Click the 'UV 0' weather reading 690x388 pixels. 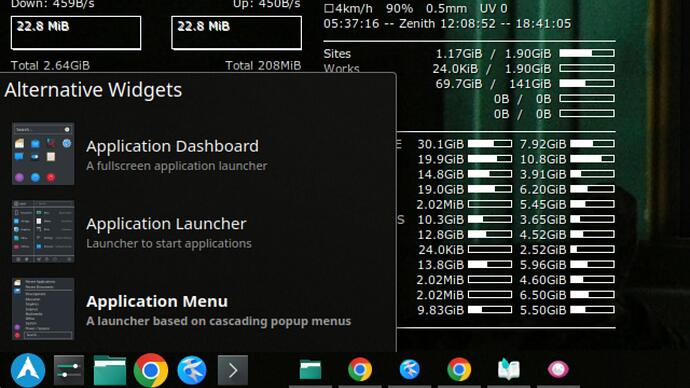tap(493, 8)
